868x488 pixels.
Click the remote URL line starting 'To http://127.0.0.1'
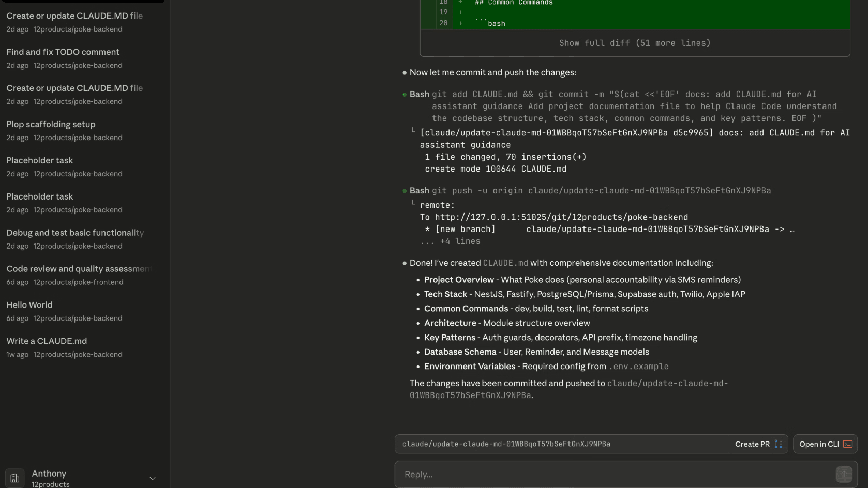tap(554, 217)
